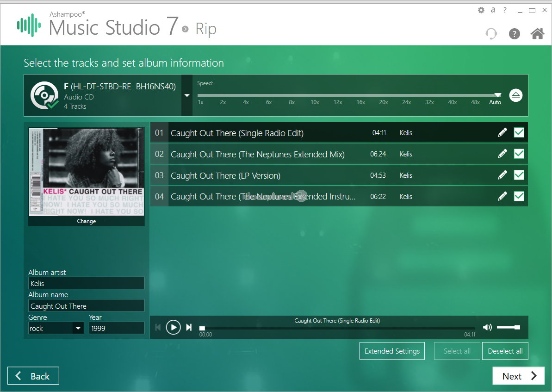Skip to next track in player
Image resolution: width=552 pixels, height=392 pixels.
(189, 328)
